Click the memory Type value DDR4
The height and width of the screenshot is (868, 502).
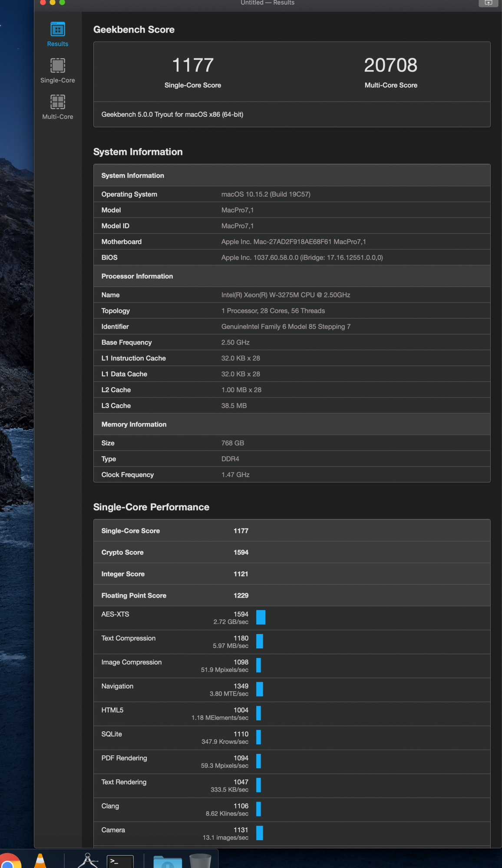click(x=230, y=459)
